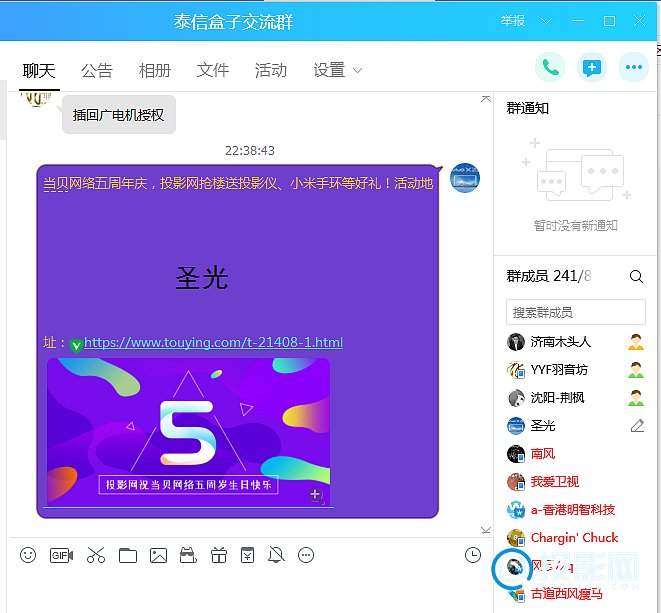Screen dimensions: 661x613
Task: Switch to the 聊天 tab
Action: [x=39, y=70]
